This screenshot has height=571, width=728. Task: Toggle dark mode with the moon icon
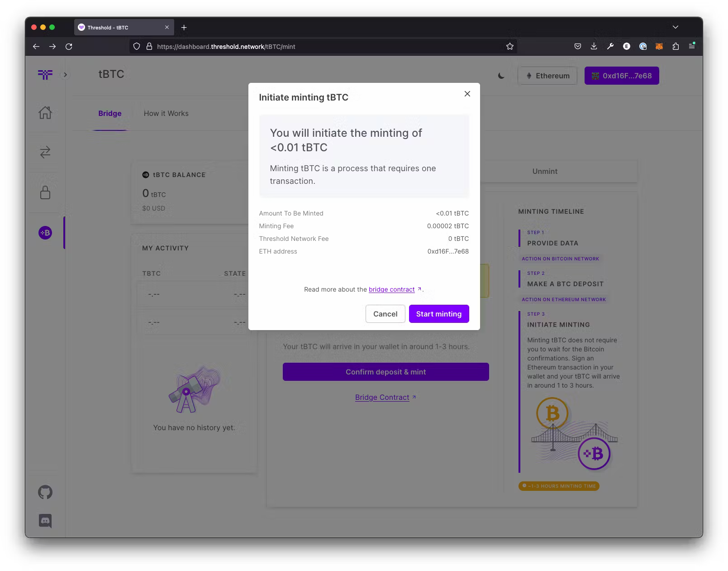(500, 76)
